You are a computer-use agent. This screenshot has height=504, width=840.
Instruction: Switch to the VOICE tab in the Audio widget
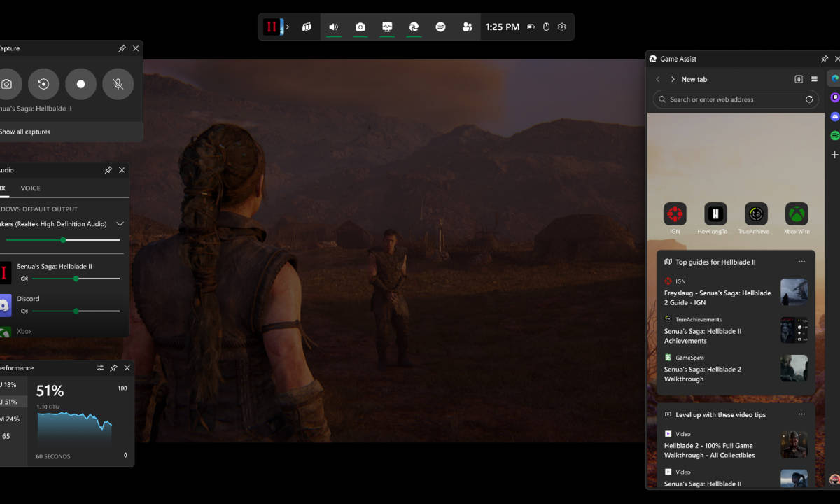(30, 188)
